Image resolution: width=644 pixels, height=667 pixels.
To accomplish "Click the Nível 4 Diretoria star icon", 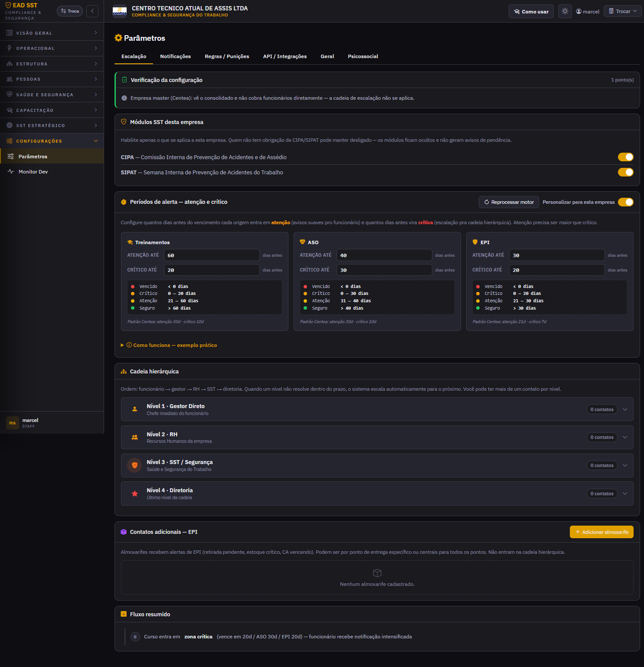I will [x=134, y=494].
